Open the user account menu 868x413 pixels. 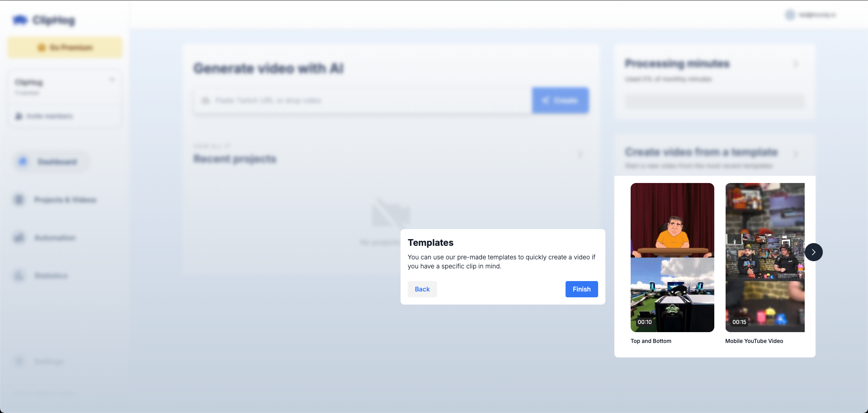(811, 15)
